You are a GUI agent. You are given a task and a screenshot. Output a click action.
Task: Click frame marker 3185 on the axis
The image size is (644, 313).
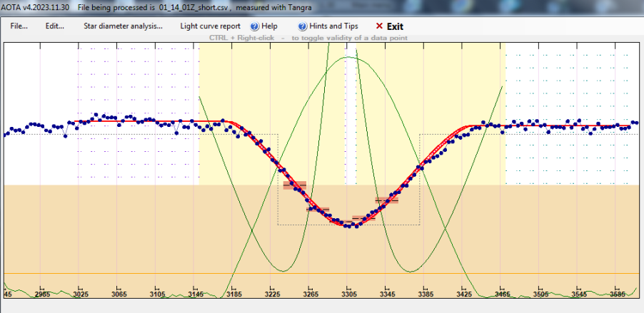(x=233, y=294)
